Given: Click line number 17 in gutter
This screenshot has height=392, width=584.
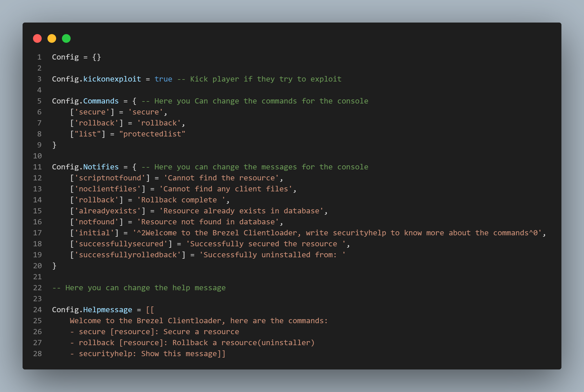Looking at the screenshot, I should click(x=37, y=233).
